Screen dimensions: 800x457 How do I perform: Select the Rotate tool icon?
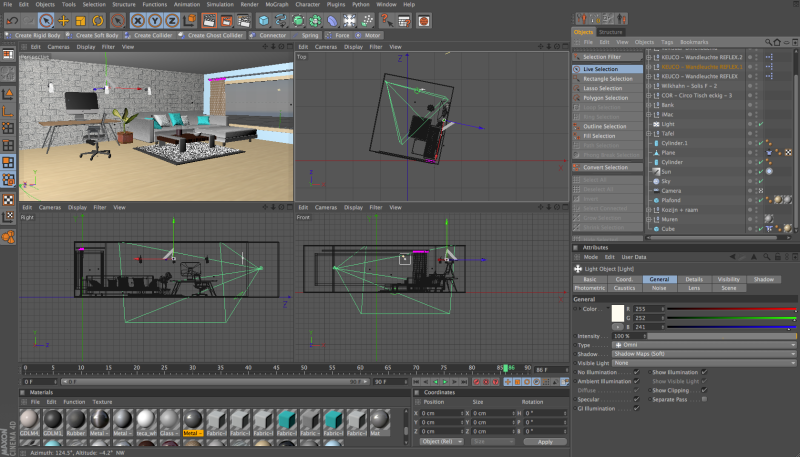pyautogui.click(x=97, y=19)
